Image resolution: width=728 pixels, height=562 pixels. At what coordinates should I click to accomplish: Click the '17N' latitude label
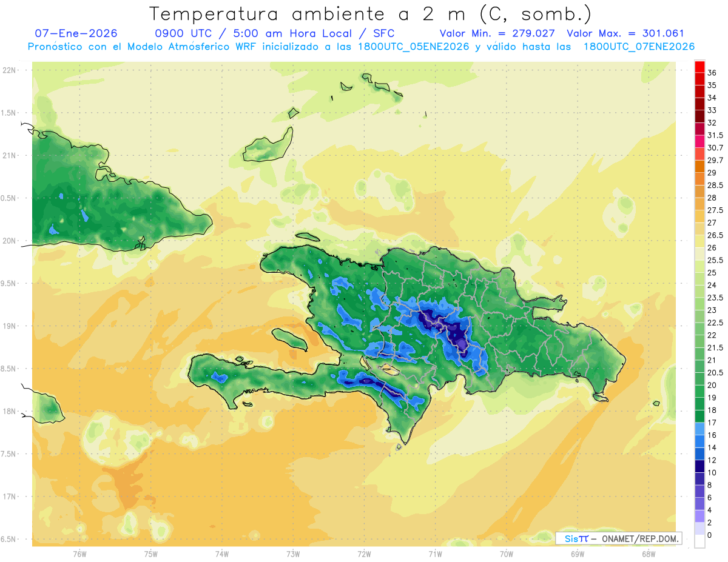9,497
